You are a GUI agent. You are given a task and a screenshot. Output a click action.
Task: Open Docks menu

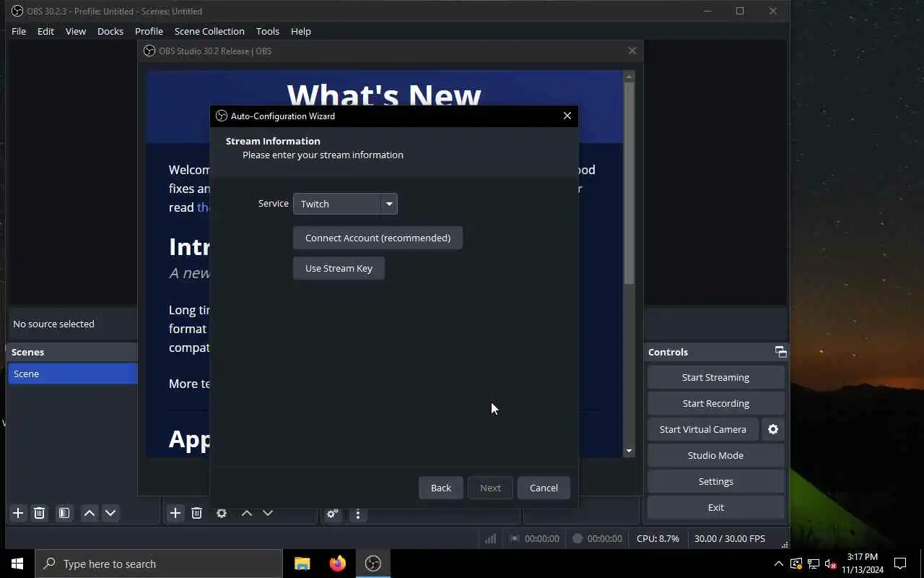[110, 31]
